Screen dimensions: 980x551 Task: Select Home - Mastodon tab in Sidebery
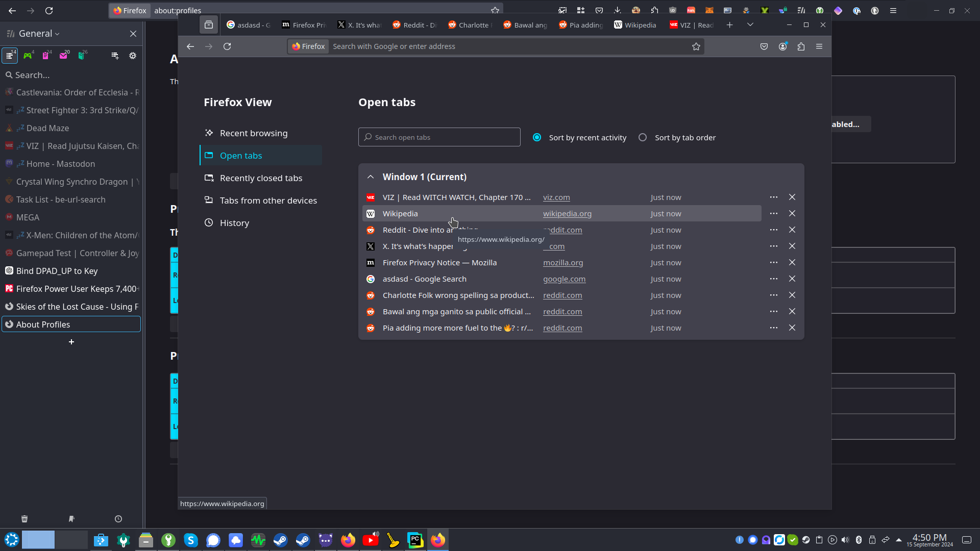point(71,164)
